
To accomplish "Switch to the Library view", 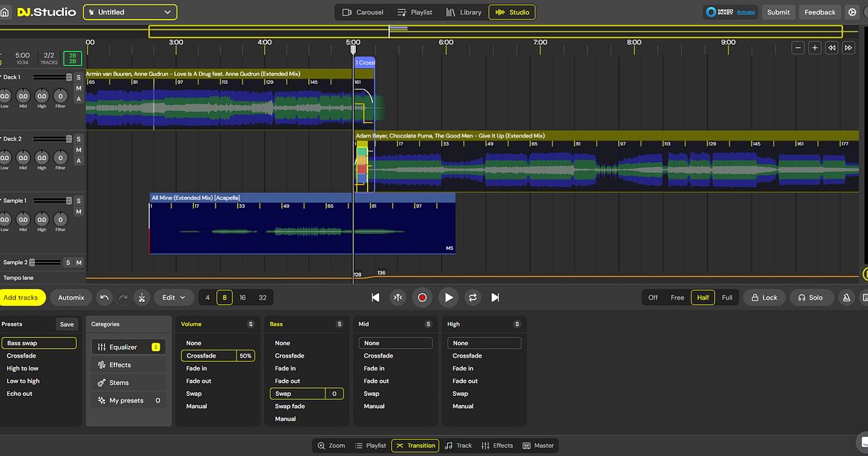I will tap(464, 12).
